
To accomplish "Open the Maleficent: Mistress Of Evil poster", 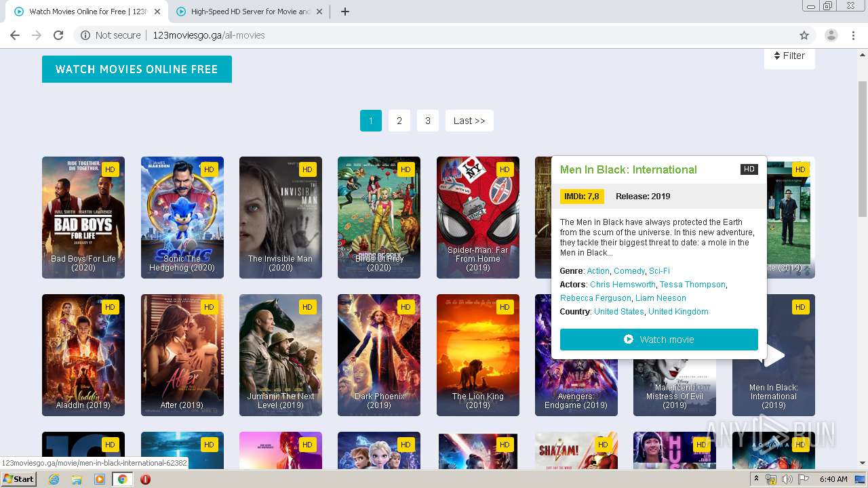I will click(675, 386).
